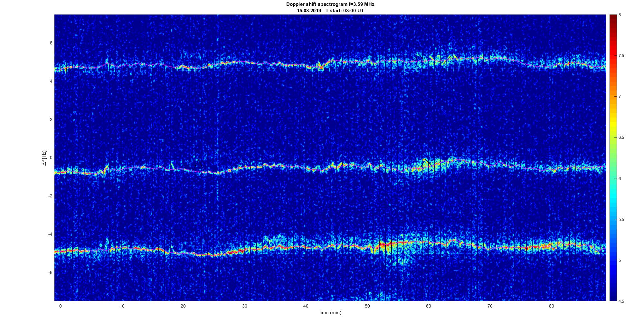Screen dimensions: 644x323
Task: Click x-axis tick label 20
Action: 183,306
